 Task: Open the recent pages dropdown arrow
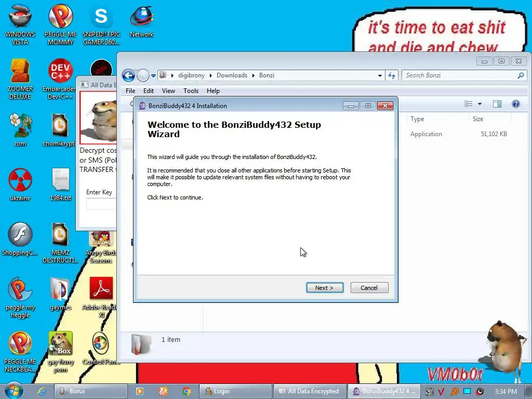point(153,76)
